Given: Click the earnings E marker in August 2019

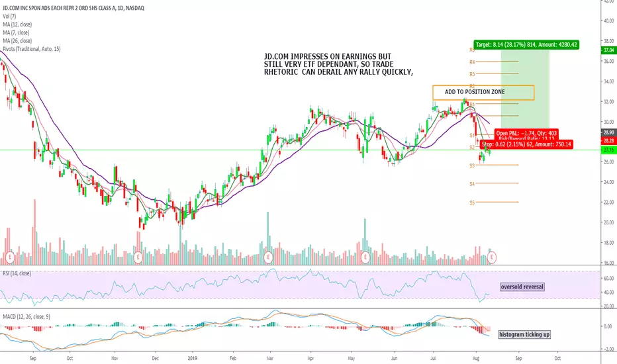Looking at the screenshot, I should point(491,257).
